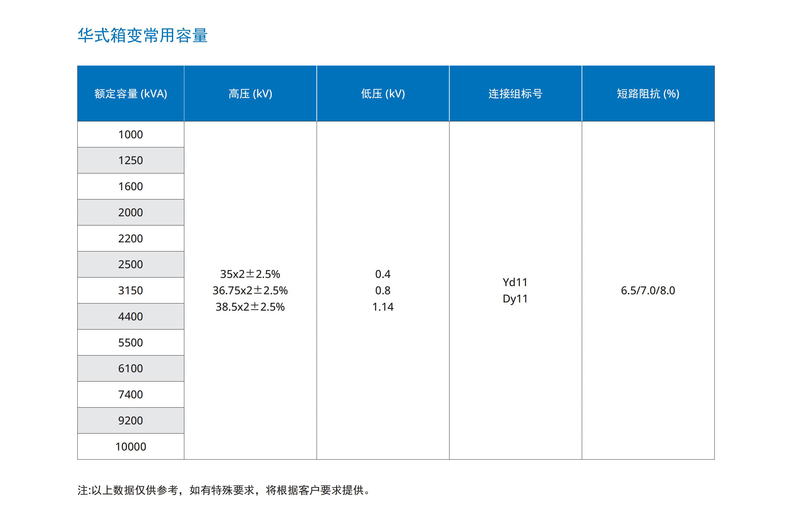This screenshot has width=812, height=519.
Task: Click the Yd11 connection group label
Action: pos(515,282)
